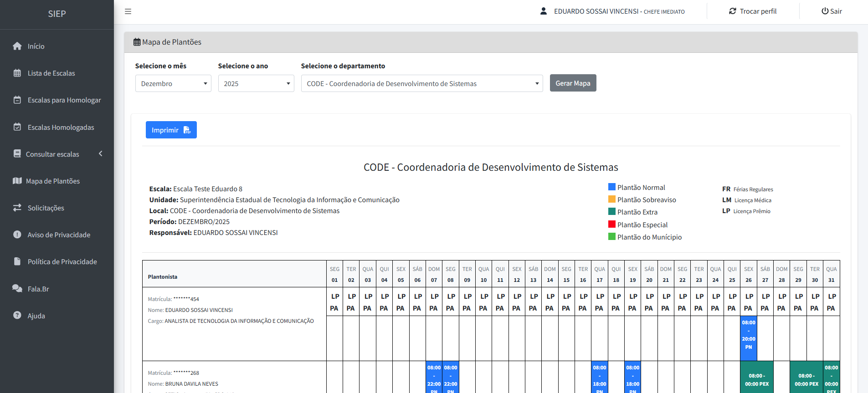The width and height of the screenshot is (868, 393).
Task: Open Escalas para Homologar menu item
Action: 64,100
